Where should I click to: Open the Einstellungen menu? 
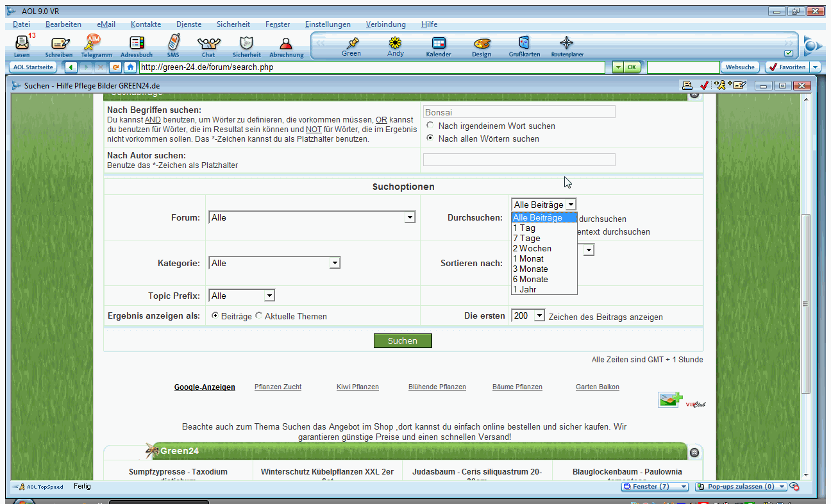[x=328, y=24]
